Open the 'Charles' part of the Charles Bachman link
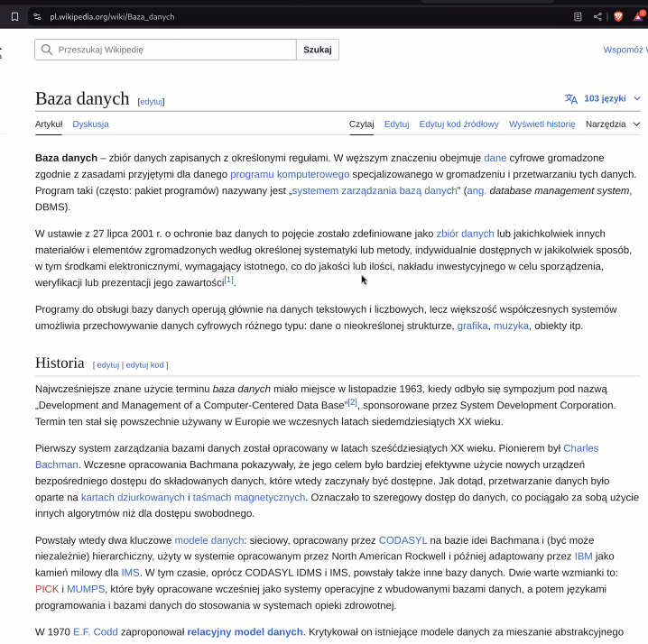This screenshot has width=648, height=644. tap(580, 448)
